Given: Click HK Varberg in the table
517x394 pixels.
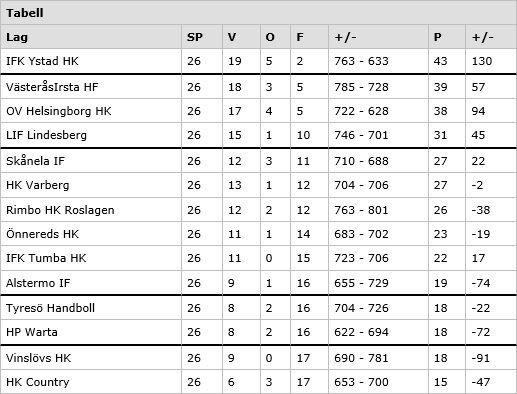Looking at the screenshot, I should coord(38,185).
